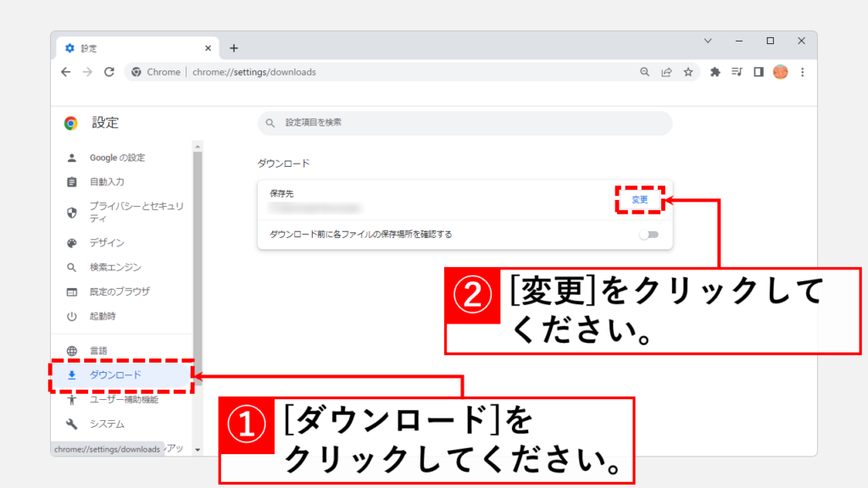Toggle the side panel icon

coord(759,72)
